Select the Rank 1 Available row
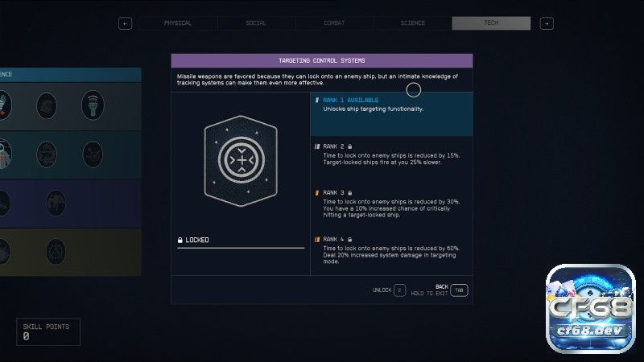This screenshot has width=644, height=362. point(391,113)
